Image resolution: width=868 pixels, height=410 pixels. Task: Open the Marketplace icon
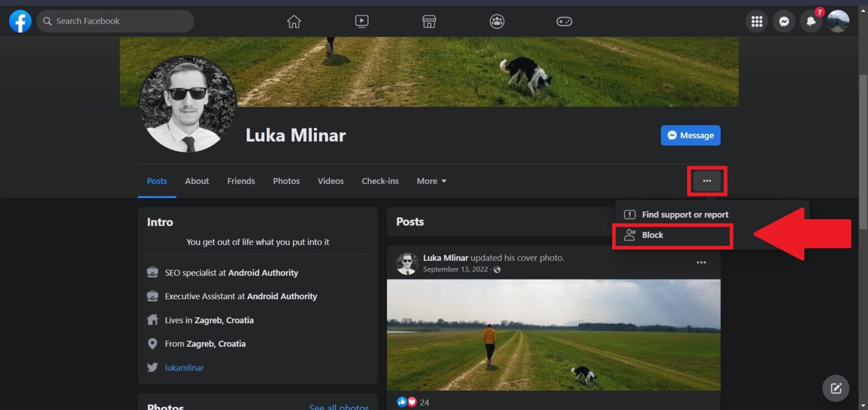(x=429, y=21)
